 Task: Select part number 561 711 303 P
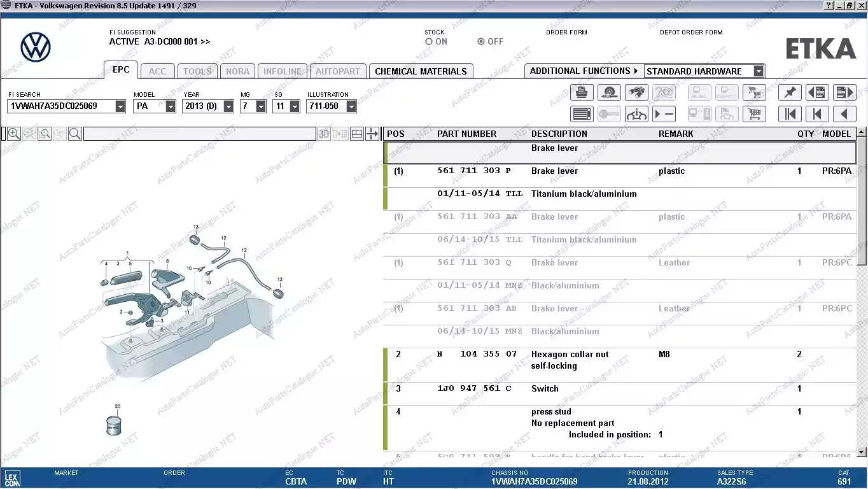474,171
